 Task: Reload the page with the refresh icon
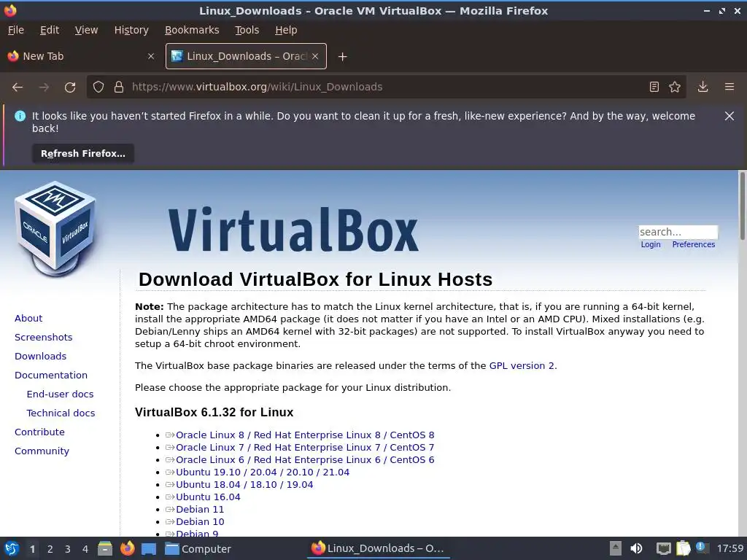[70, 87]
